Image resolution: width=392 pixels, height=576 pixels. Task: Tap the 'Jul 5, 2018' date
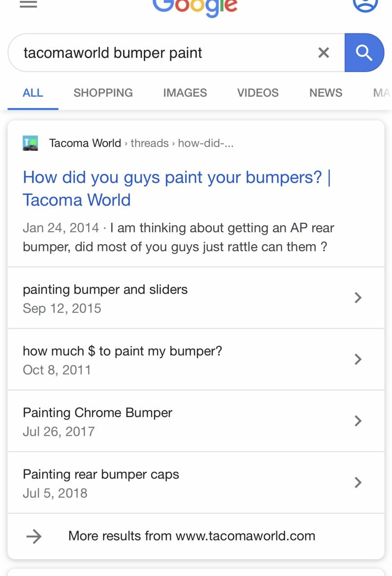[55, 494]
